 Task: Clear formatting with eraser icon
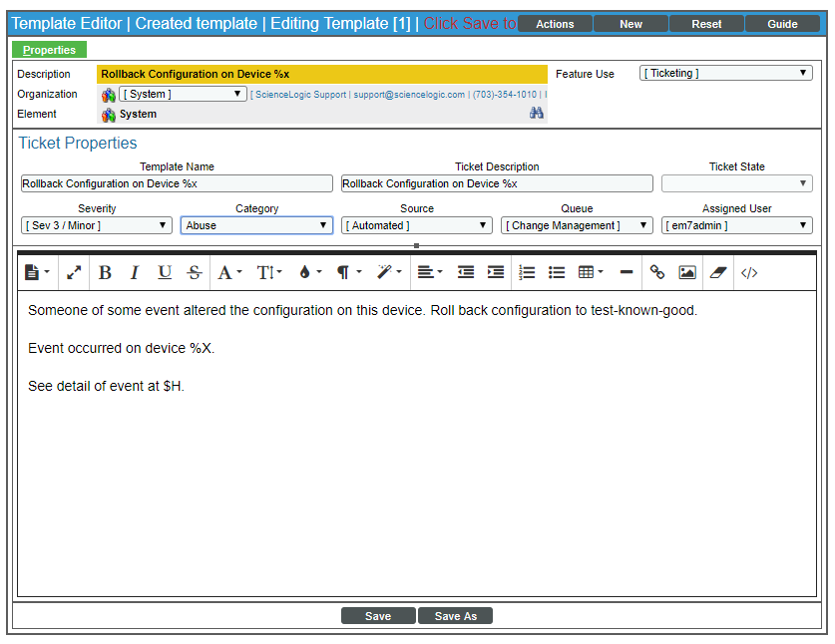718,273
